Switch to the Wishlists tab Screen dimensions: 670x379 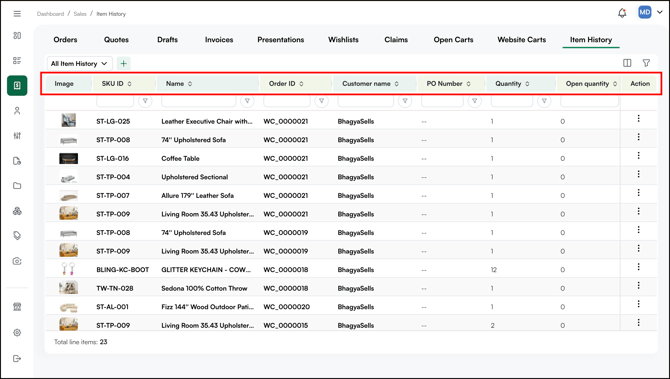[343, 40]
